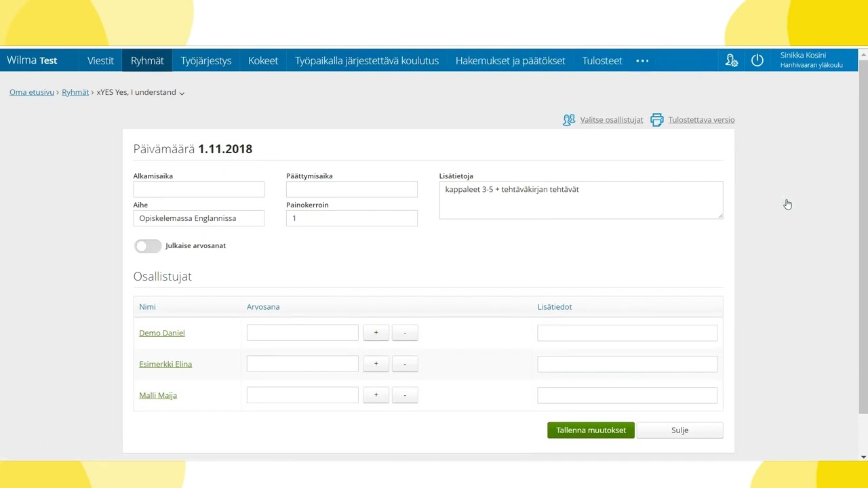Click the Sulje button

click(x=679, y=430)
